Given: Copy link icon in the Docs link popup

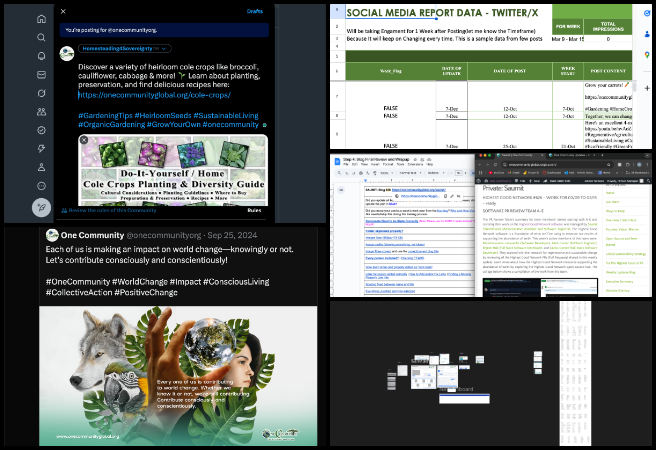Looking at the screenshot, I should coord(445,196).
